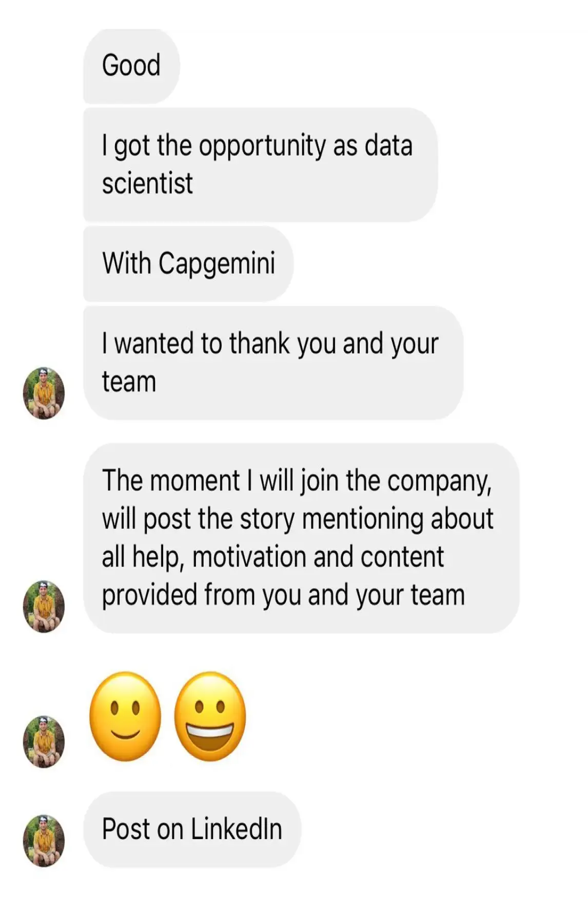Viewport: 588px width, 912px height.
Task: Click the word 'opportunity' in the message
Action: tap(262, 146)
